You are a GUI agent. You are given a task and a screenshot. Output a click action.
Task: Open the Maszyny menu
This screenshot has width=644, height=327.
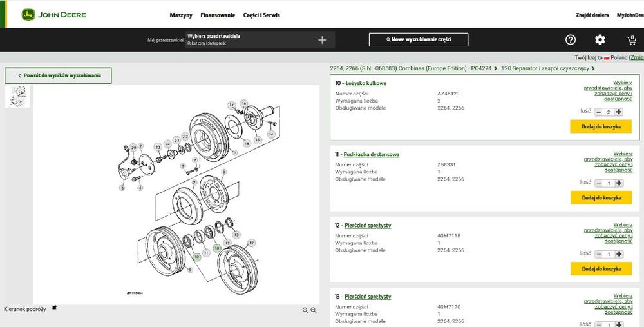coord(181,15)
